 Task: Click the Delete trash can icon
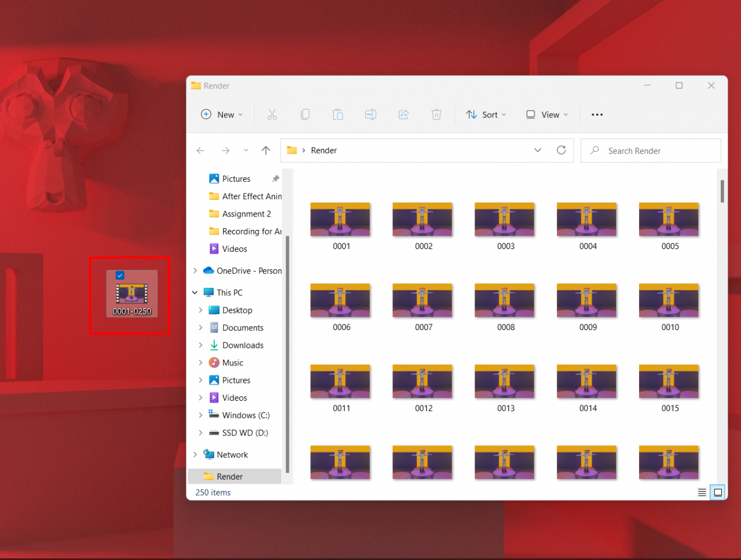pos(436,115)
